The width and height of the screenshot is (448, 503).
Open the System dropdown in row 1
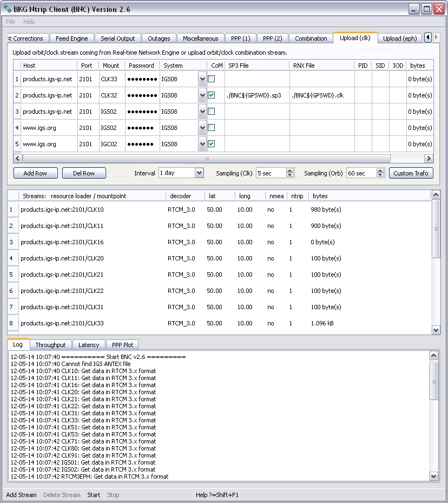[202, 79]
